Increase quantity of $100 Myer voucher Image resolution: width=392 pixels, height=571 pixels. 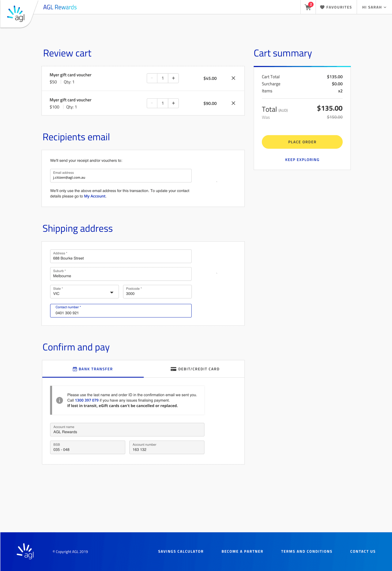click(x=173, y=103)
